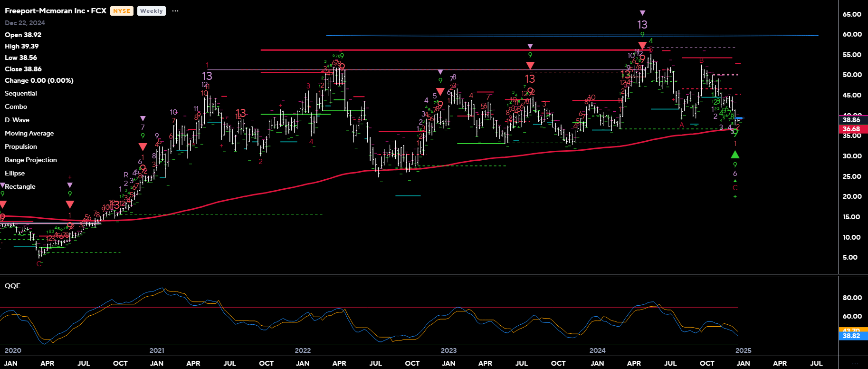Click the red B wave label in late 2024
868x369 pixels.
[x=701, y=60]
